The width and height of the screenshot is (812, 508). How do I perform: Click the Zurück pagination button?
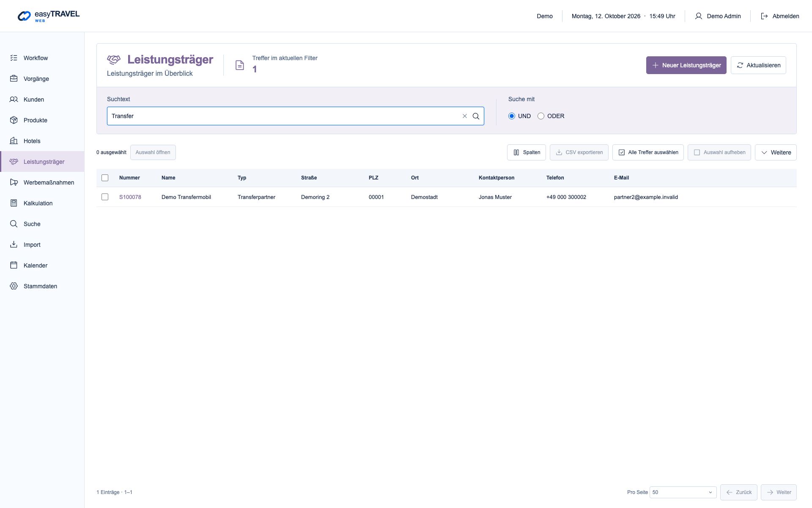tap(738, 492)
